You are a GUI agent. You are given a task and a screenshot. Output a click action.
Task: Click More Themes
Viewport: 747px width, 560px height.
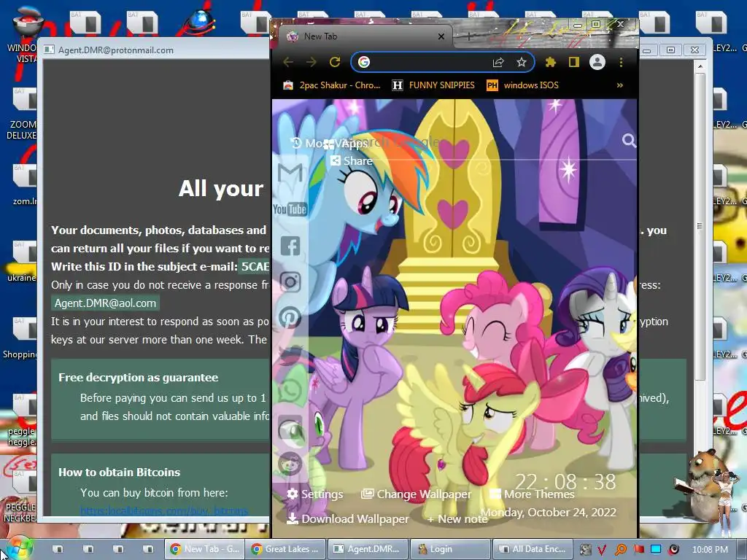pyautogui.click(x=532, y=494)
